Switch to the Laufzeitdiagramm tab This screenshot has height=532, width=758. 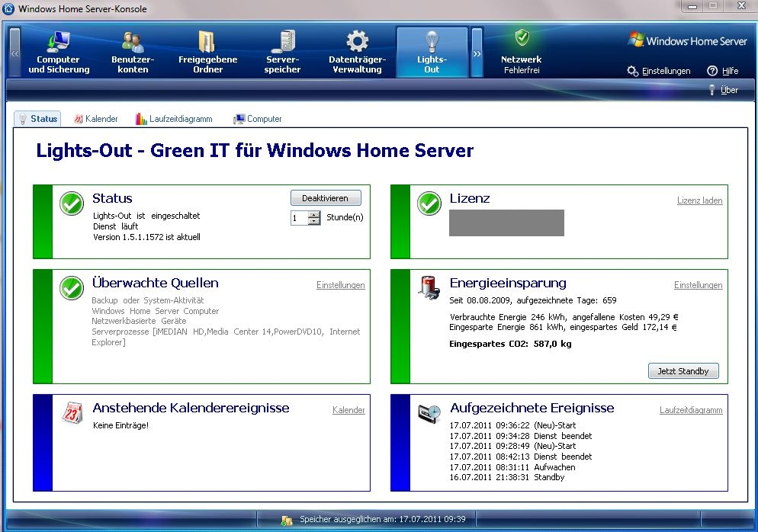point(174,119)
